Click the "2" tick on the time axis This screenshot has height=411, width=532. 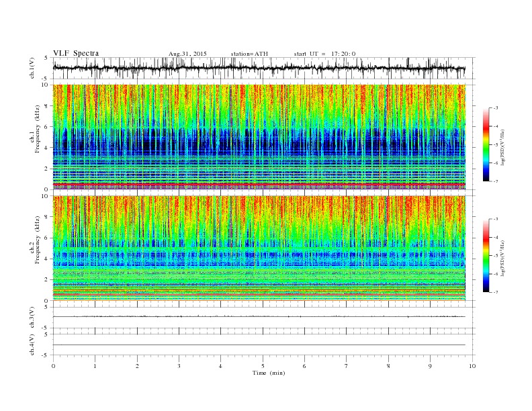coord(137,366)
